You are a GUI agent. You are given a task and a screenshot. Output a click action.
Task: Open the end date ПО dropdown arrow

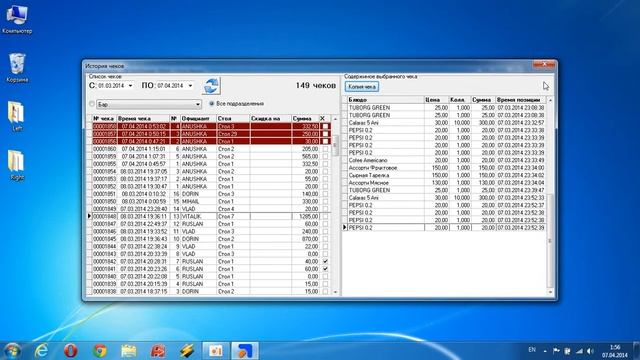190,86
